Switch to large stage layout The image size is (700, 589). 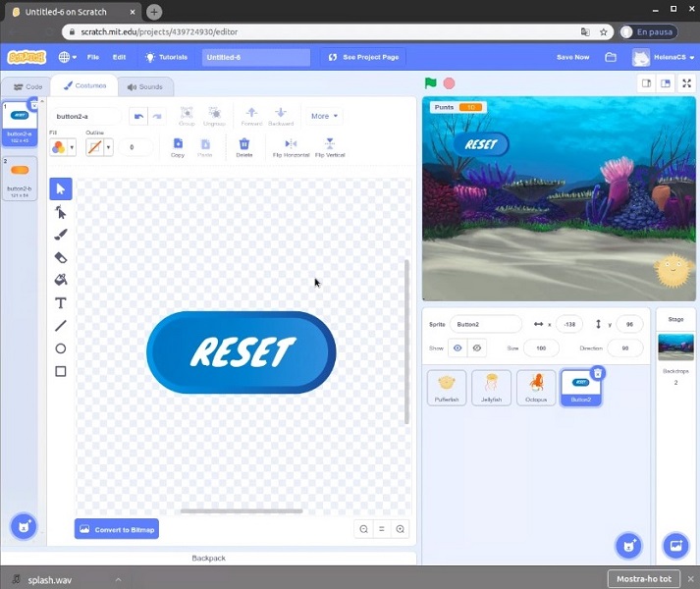coord(666,83)
